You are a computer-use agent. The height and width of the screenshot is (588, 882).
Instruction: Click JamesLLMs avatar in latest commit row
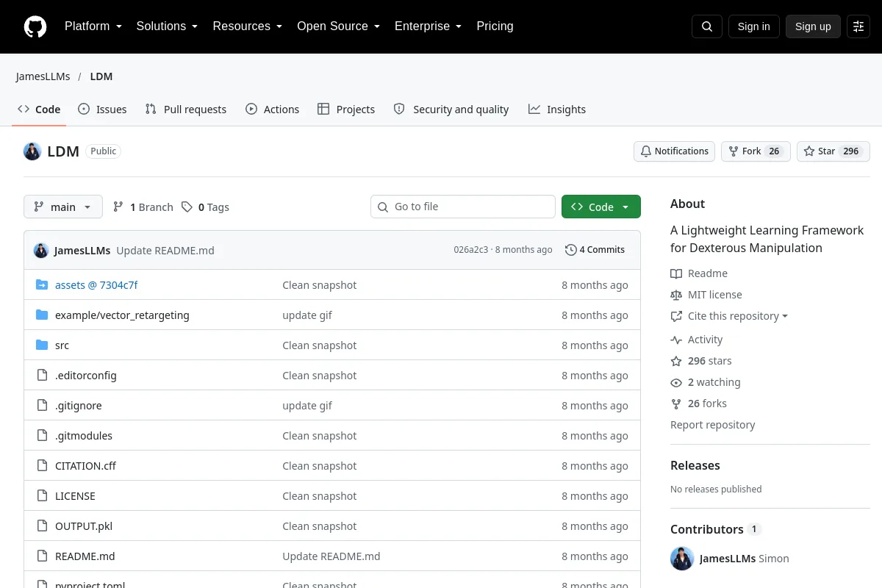click(x=41, y=251)
